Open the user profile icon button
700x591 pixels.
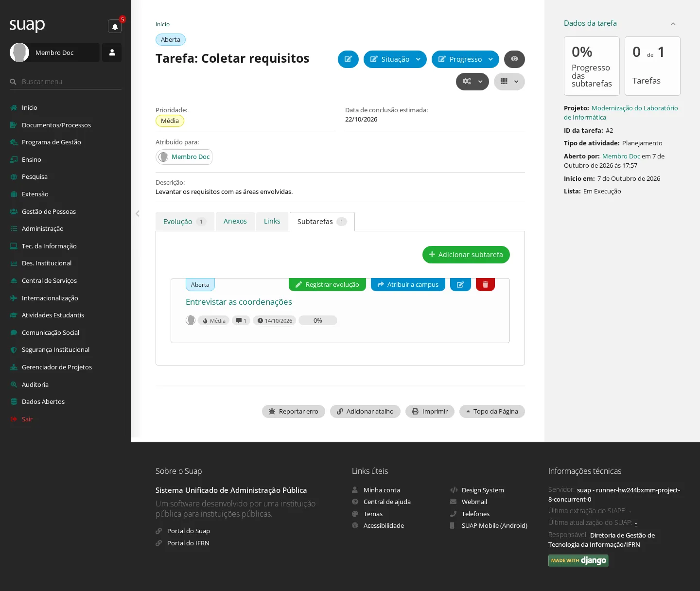pyautogui.click(x=112, y=52)
